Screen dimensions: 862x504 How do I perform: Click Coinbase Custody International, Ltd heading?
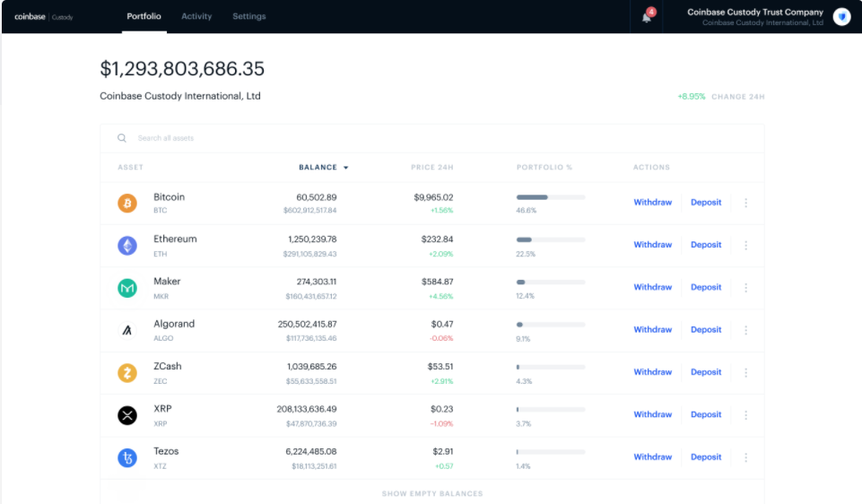pos(180,96)
